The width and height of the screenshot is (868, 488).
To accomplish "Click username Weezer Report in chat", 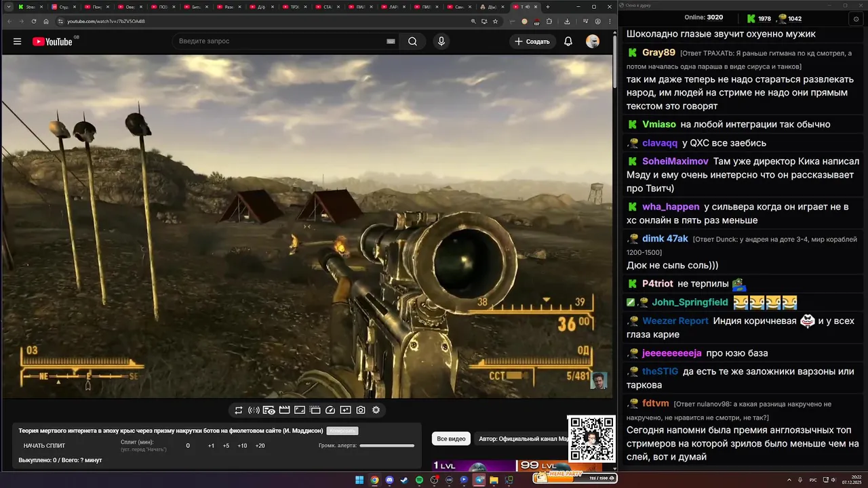I will [675, 321].
